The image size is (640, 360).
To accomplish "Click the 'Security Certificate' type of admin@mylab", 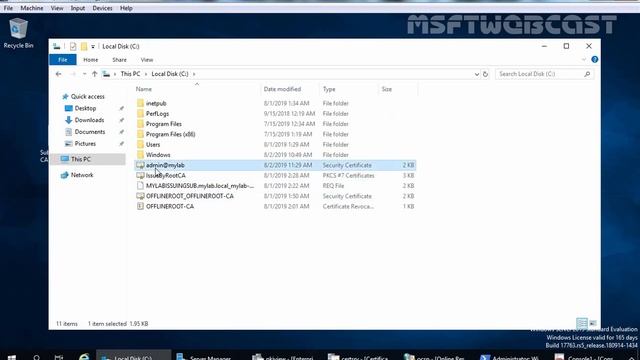I will (347, 165).
